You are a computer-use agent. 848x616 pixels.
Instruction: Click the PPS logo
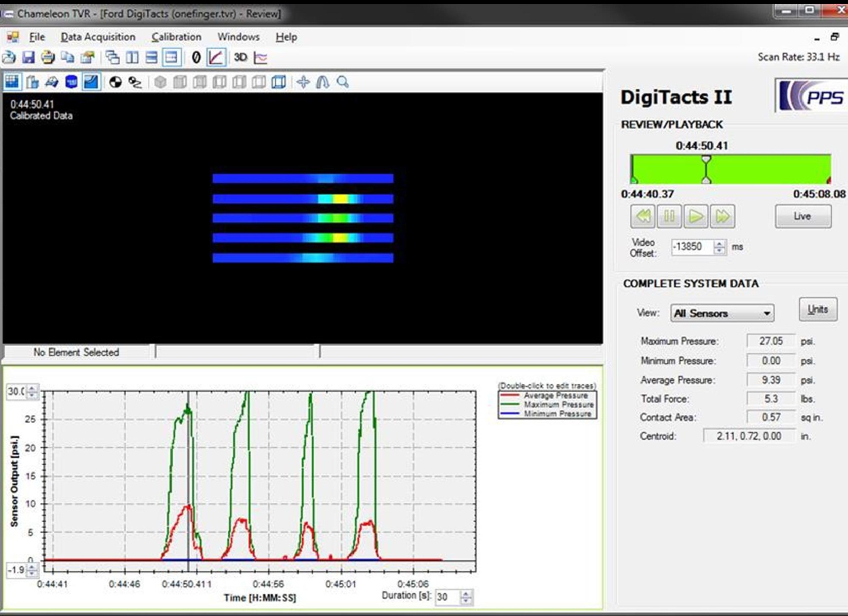click(811, 96)
